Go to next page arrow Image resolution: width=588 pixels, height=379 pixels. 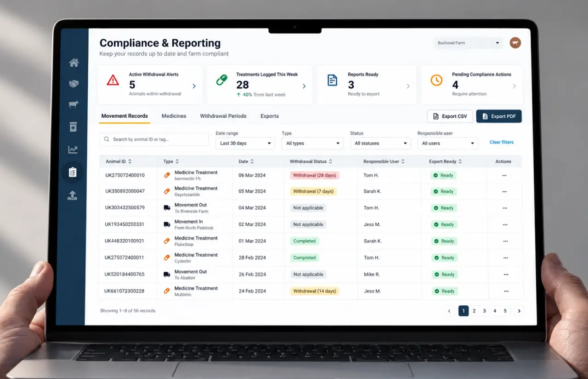click(519, 311)
